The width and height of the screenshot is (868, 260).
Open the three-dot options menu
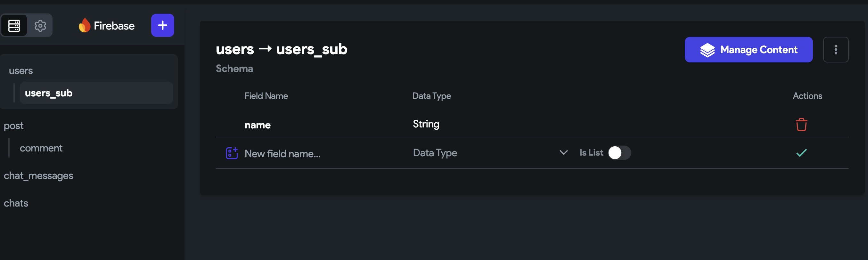(x=836, y=50)
